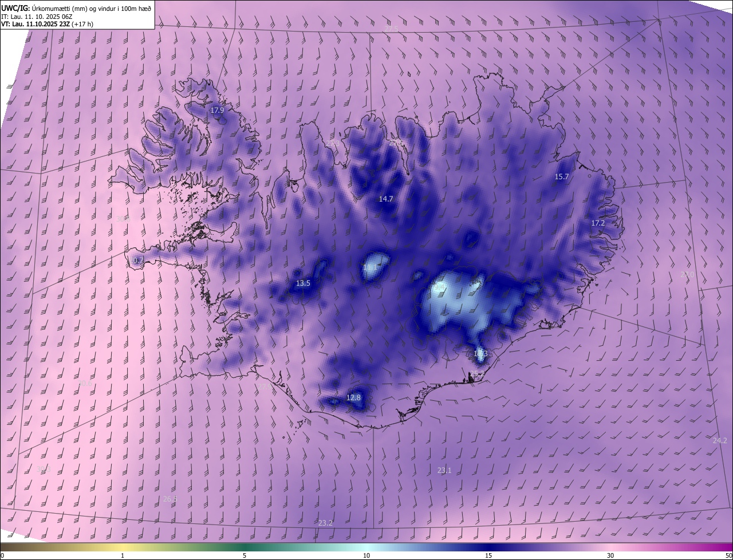Click the 50 mark on the colour scale
The height and width of the screenshot is (560, 733).
(x=728, y=555)
